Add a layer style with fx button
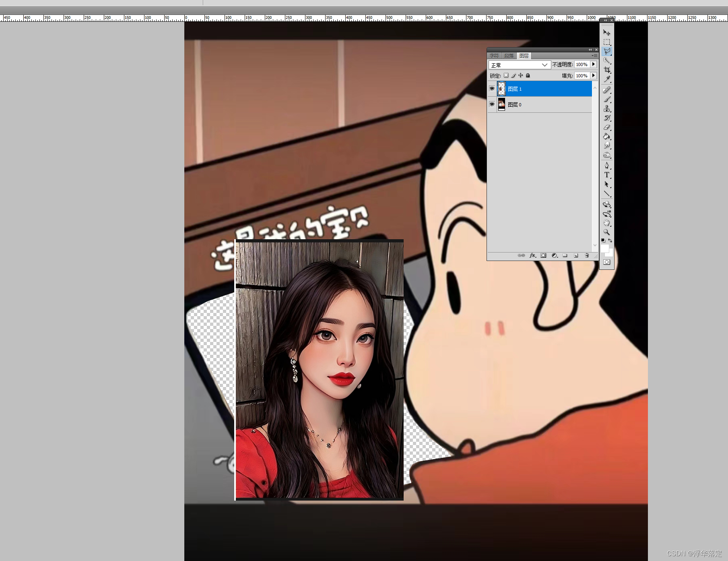This screenshot has width=728, height=561. (532, 255)
